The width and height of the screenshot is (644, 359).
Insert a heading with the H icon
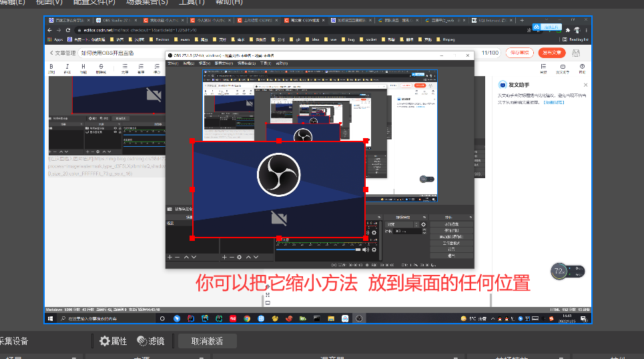click(x=83, y=68)
